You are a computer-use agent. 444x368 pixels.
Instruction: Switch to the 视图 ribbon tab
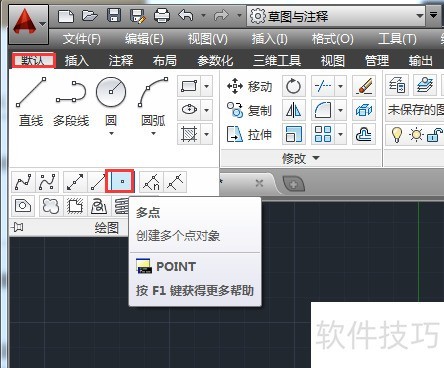point(332,61)
